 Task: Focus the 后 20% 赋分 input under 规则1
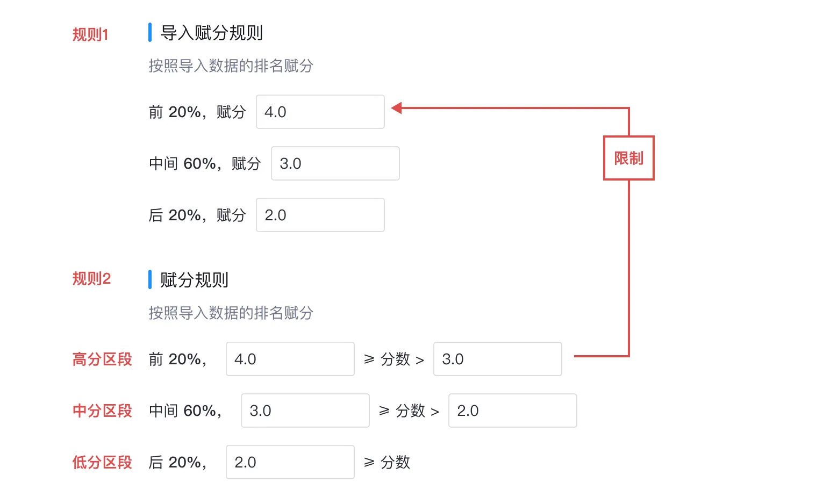coord(320,215)
